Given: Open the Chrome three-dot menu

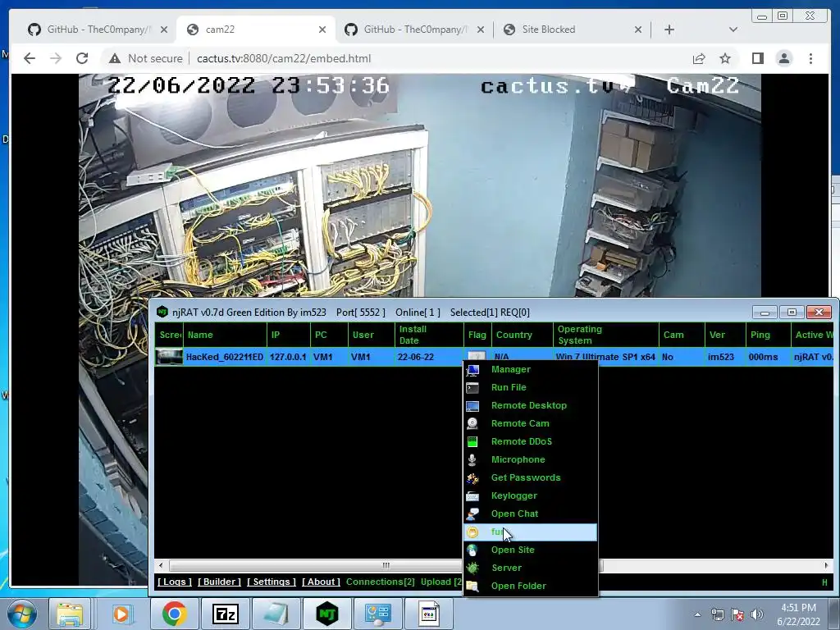Looking at the screenshot, I should pyautogui.click(x=811, y=58).
